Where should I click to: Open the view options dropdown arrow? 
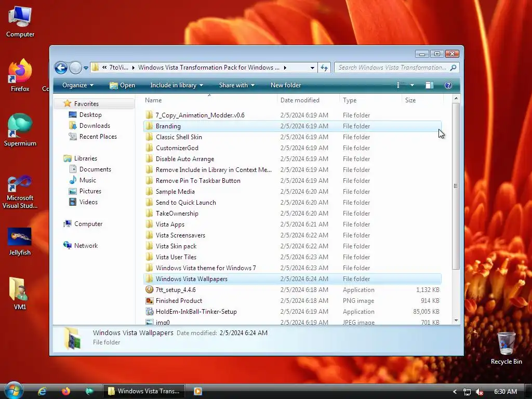click(412, 85)
